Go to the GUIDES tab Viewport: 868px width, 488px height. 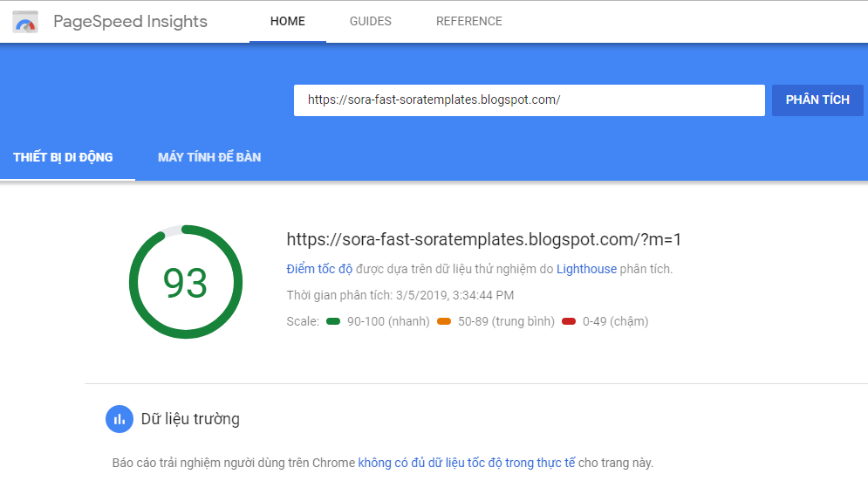tap(371, 21)
